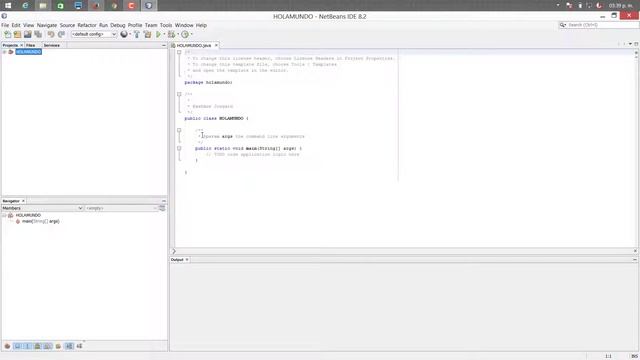The height and width of the screenshot is (360, 640).
Task: Click the Open Project toolbar icon
Action: pyautogui.click(x=27, y=35)
